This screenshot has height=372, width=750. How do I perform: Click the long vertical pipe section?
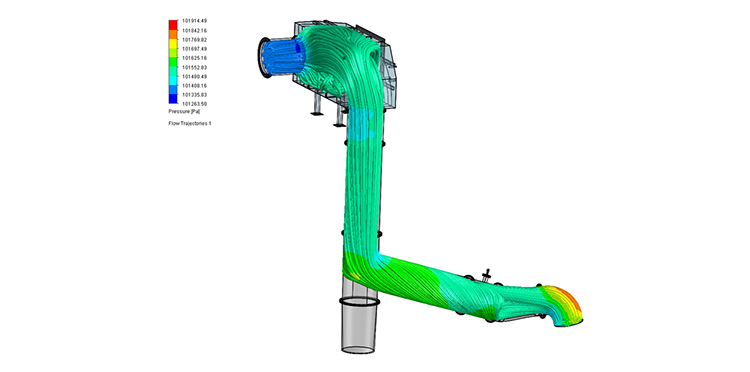click(x=363, y=182)
